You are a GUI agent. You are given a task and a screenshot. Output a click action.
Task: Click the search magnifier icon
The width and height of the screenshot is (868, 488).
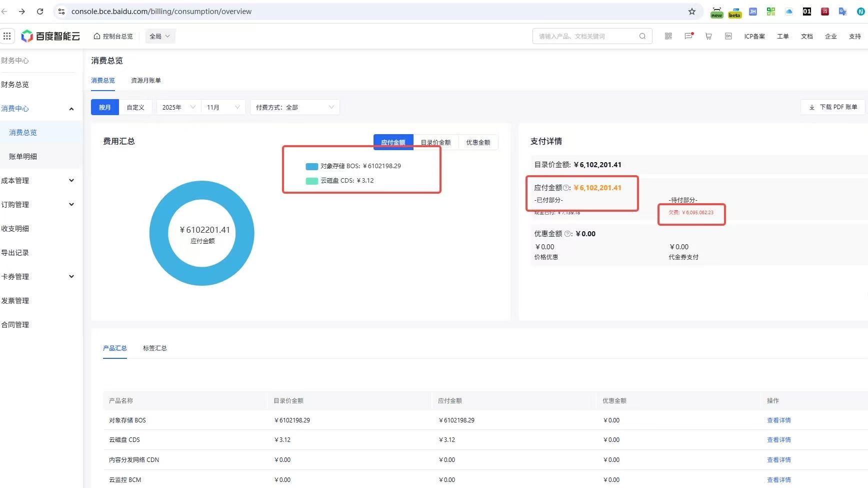(642, 36)
